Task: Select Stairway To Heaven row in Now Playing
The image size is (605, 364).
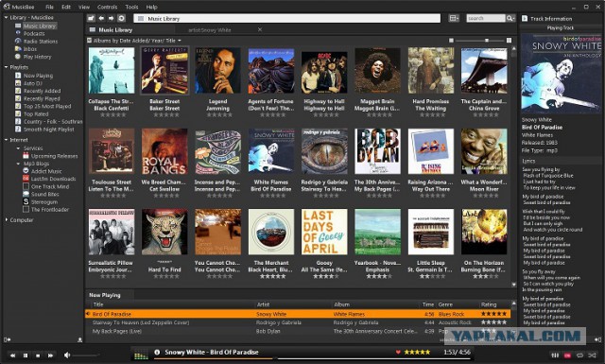Action: pos(298,322)
